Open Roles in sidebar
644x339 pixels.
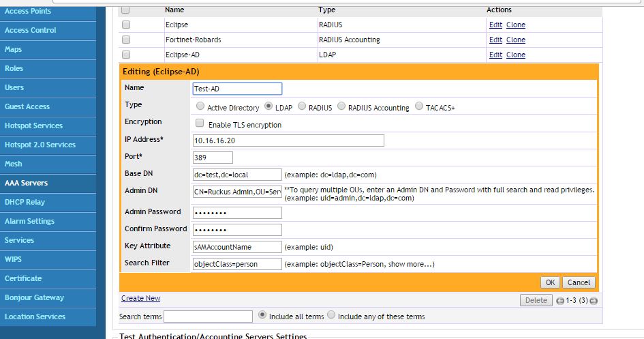click(x=48, y=69)
